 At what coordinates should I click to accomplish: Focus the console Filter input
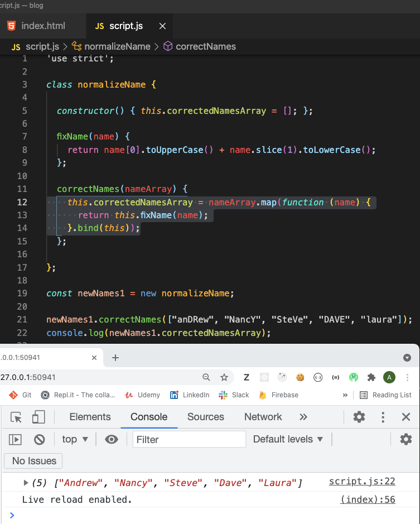[x=189, y=439]
